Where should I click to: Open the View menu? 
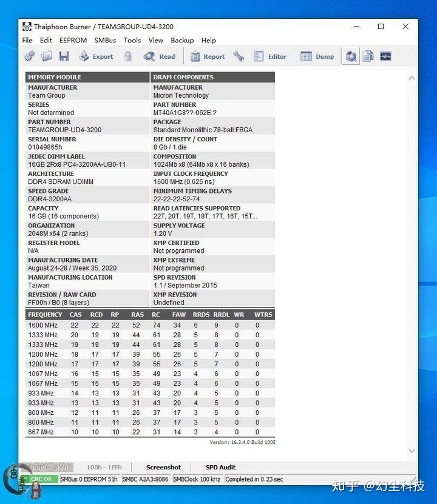coord(155,40)
